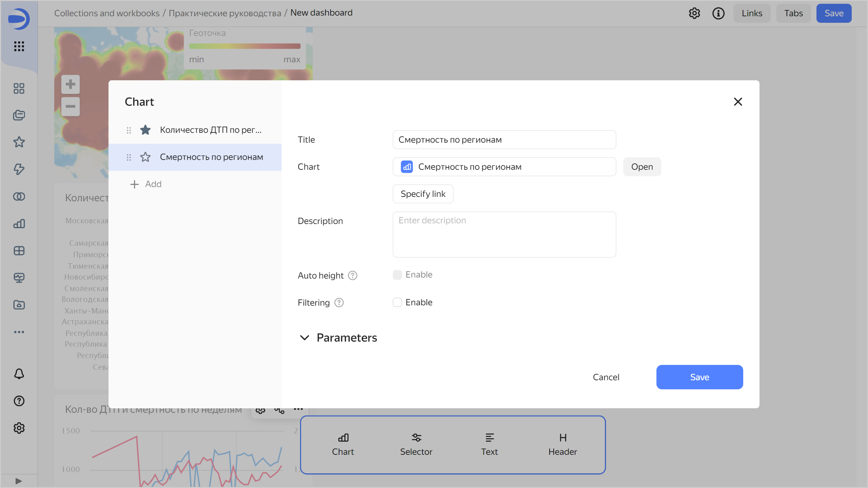Open Tabs in the top bar
The width and height of the screenshot is (868, 488).
tap(793, 13)
